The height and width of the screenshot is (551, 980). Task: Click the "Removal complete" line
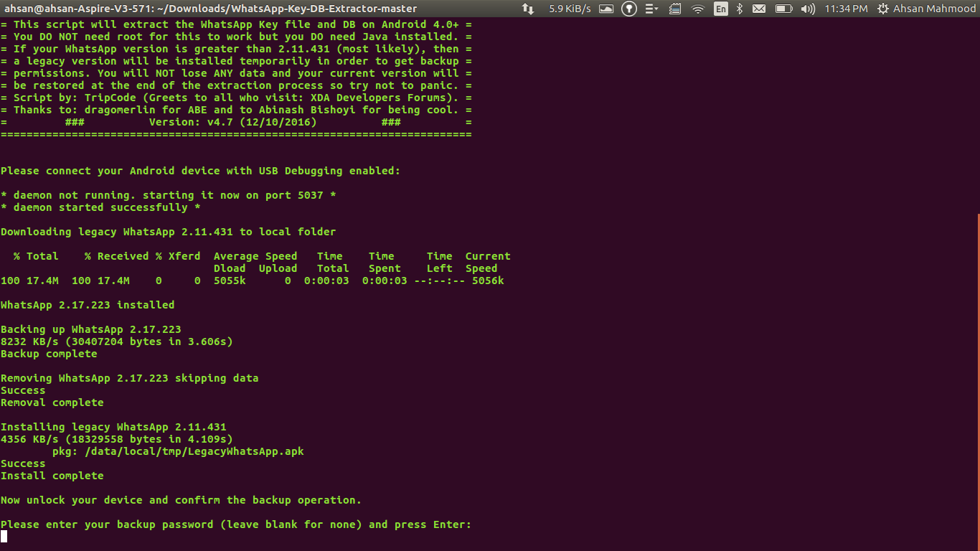coord(52,402)
